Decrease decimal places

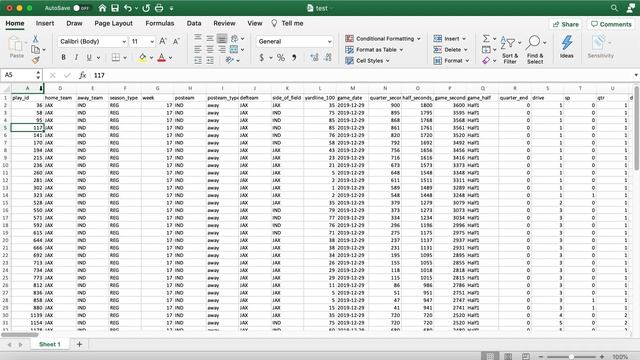tap(328, 58)
